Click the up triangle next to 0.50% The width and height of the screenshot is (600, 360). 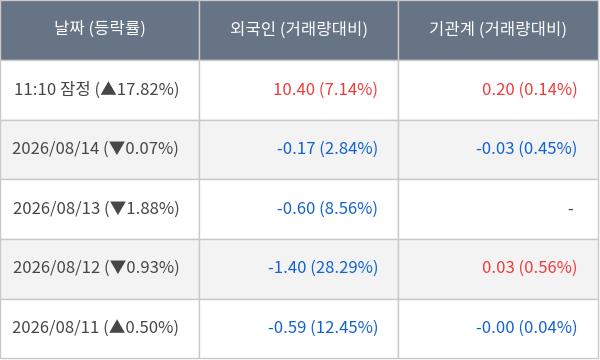click(117, 327)
